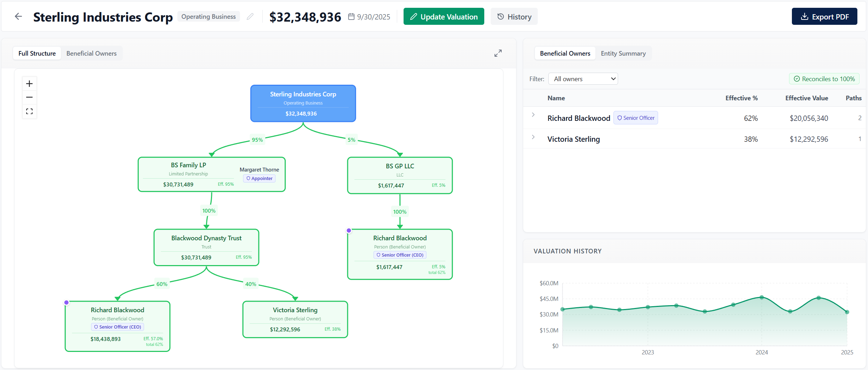Switch to Full Structure tab

coord(37,54)
